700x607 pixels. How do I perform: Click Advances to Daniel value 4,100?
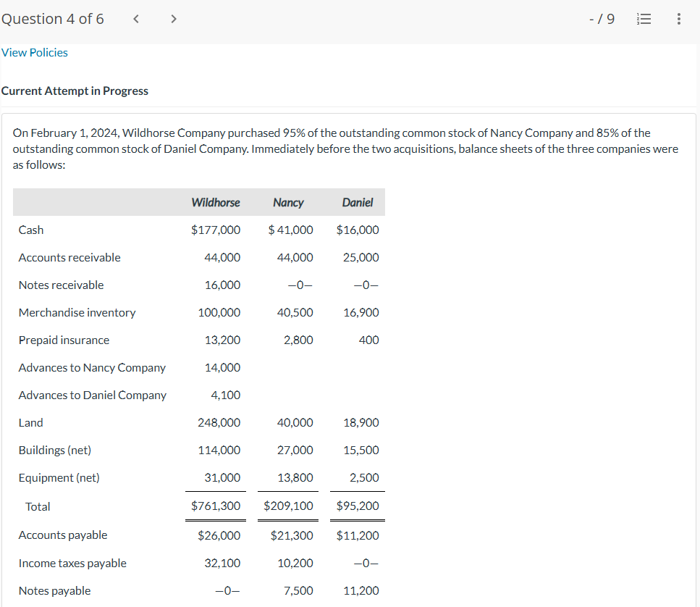tap(225, 395)
